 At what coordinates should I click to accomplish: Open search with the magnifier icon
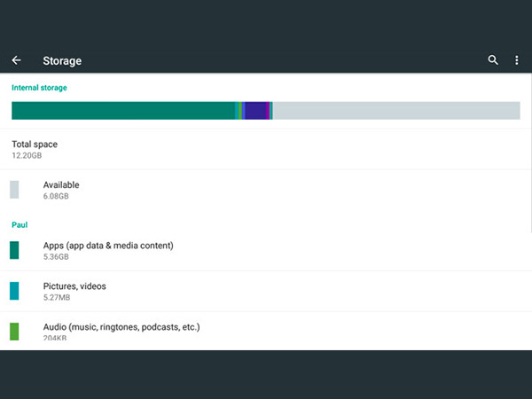coord(493,60)
